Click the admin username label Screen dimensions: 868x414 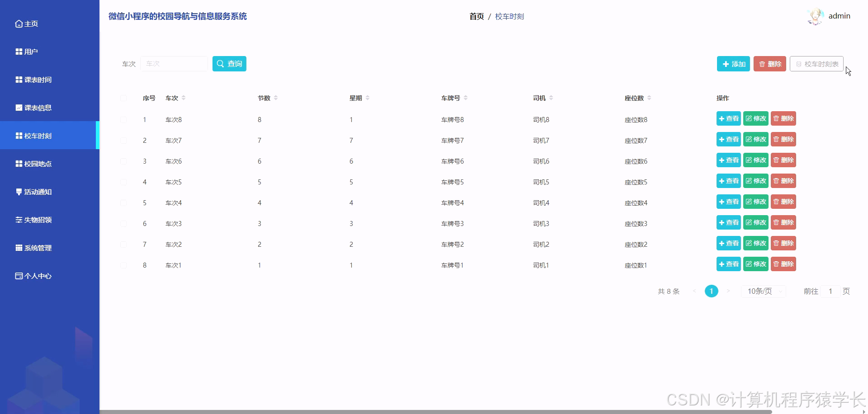click(x=839, y=16)
